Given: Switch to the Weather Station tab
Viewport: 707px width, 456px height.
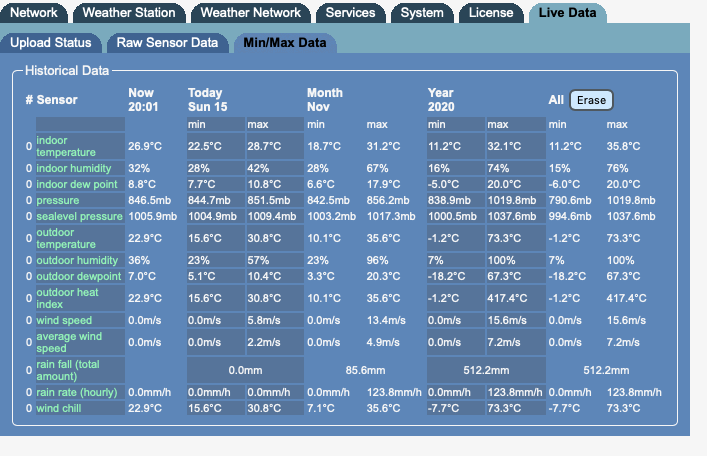Looking at the screenshot, I should (129, 13).
